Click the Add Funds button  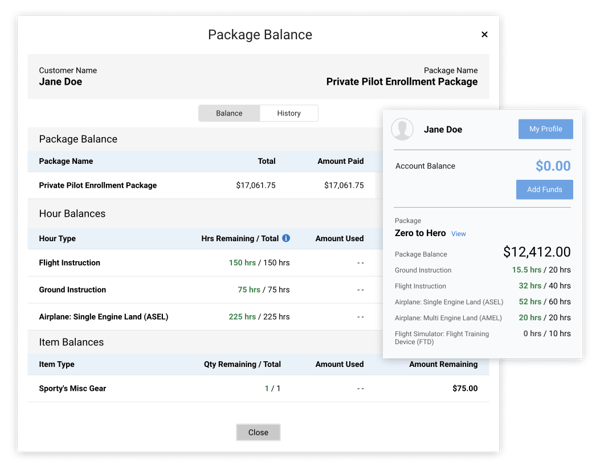coord(545,189)
